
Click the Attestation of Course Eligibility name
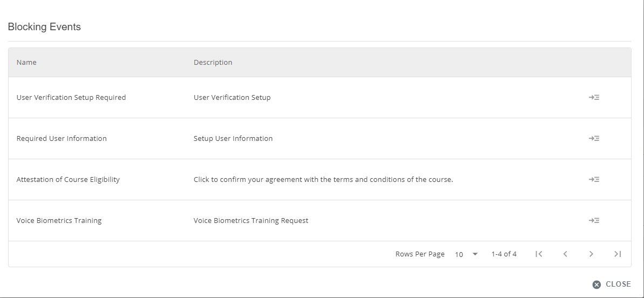68,180
